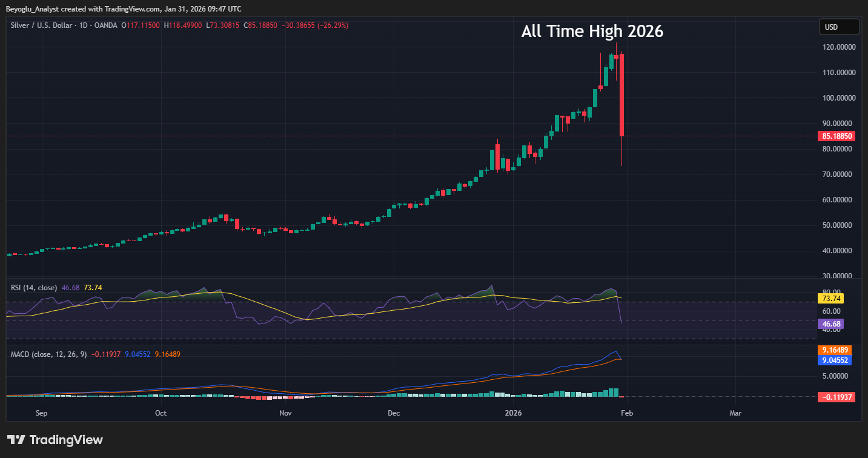Click the low value L73.30815
The image size is (868, 458).
[x=224, y=25]
